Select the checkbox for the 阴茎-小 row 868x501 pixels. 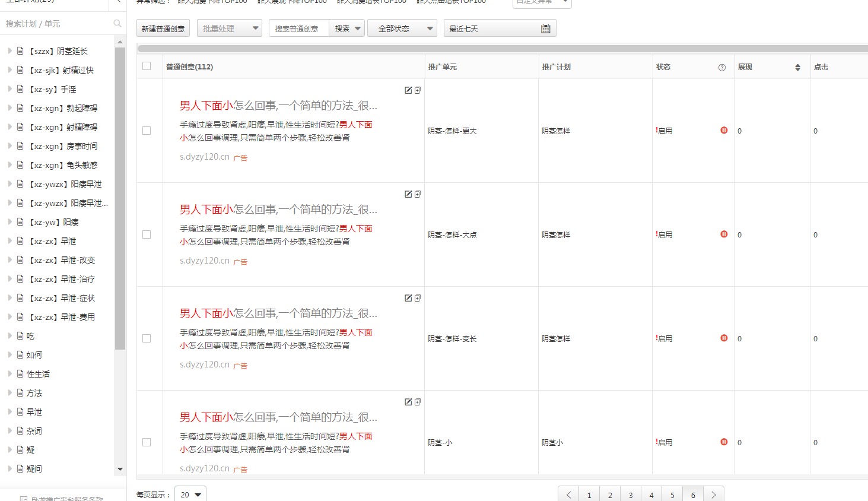tap(147, 442)
